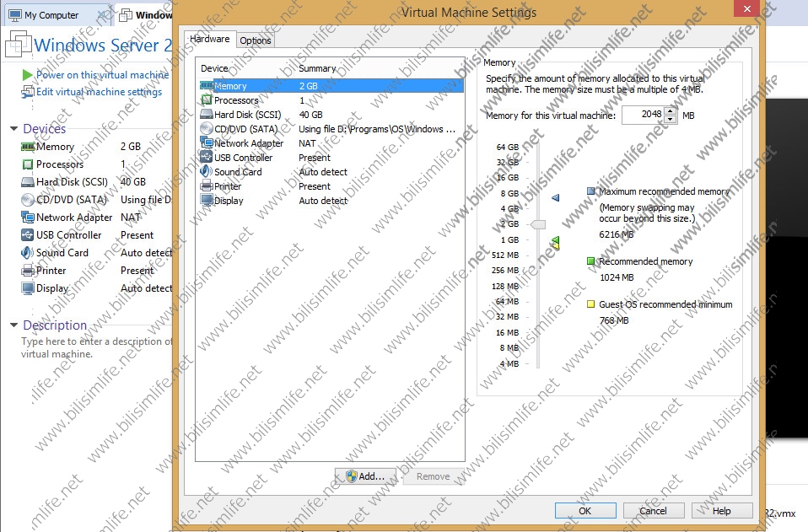Viewport: 808px width, 532px height.
Task: Click the Display monitor icon in the Hardware list
Action: tap(207, 200)
